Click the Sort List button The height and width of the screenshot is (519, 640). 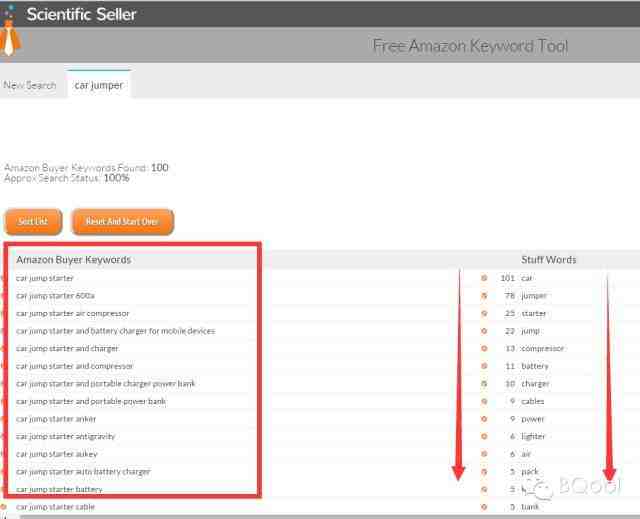[x=33, y=222]
